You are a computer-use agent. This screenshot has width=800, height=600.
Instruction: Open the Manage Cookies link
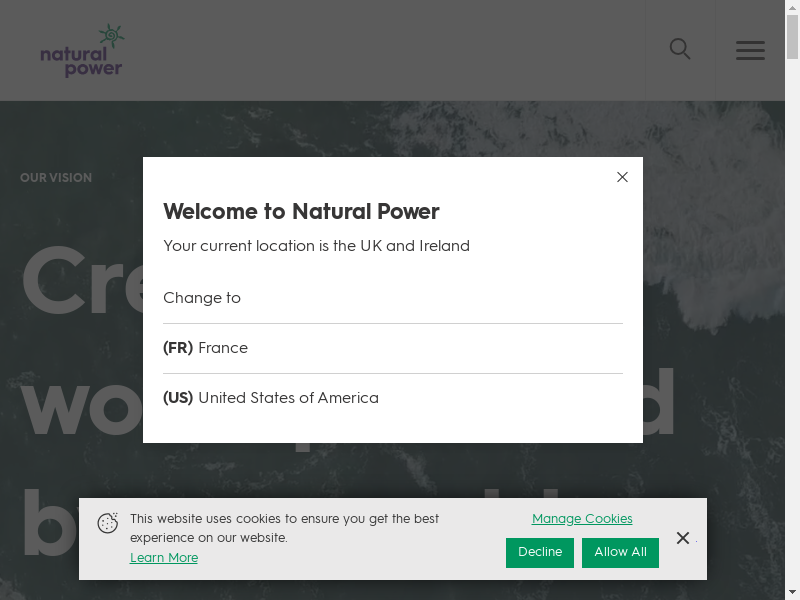(582, 519)
